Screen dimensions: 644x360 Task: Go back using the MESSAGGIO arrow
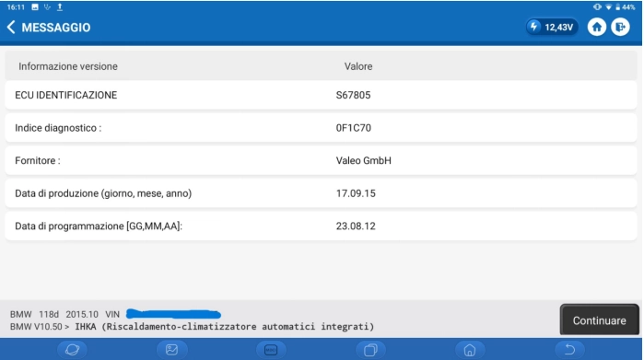click(11, 28)
